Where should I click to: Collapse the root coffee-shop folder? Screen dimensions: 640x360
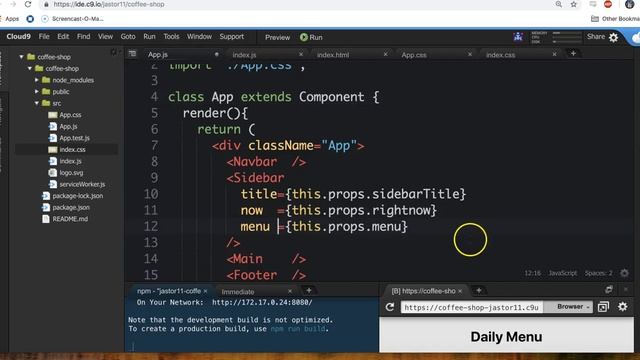coord(21,57)
